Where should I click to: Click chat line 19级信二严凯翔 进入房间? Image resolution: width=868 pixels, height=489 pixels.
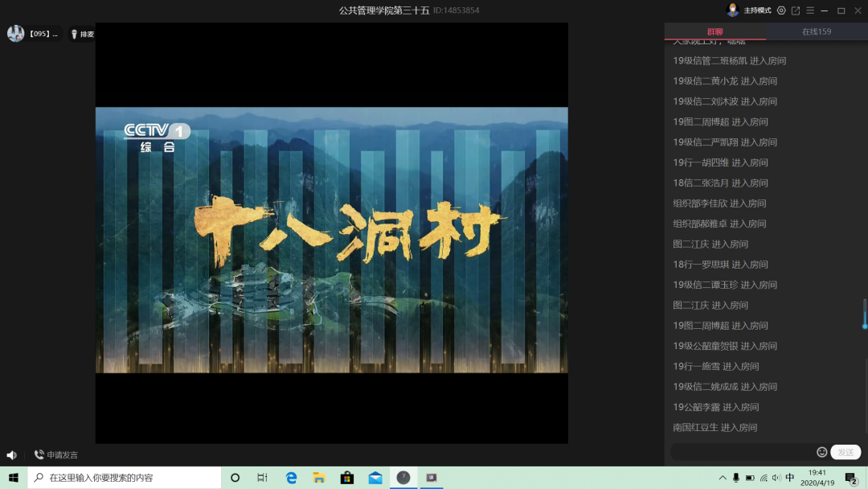pyautogui.click(x=725, y=142)
